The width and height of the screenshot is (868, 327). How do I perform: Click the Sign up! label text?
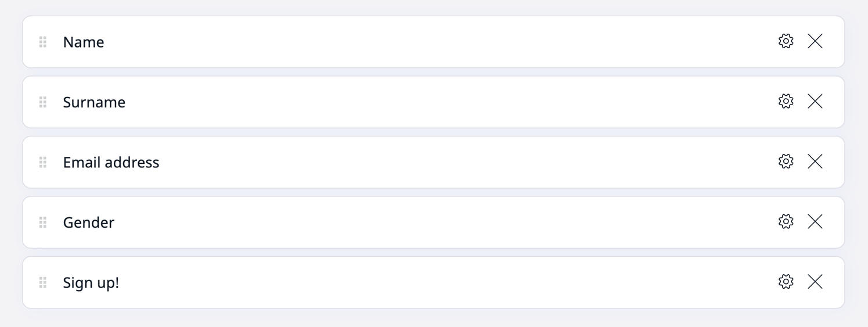coord(91,283)
